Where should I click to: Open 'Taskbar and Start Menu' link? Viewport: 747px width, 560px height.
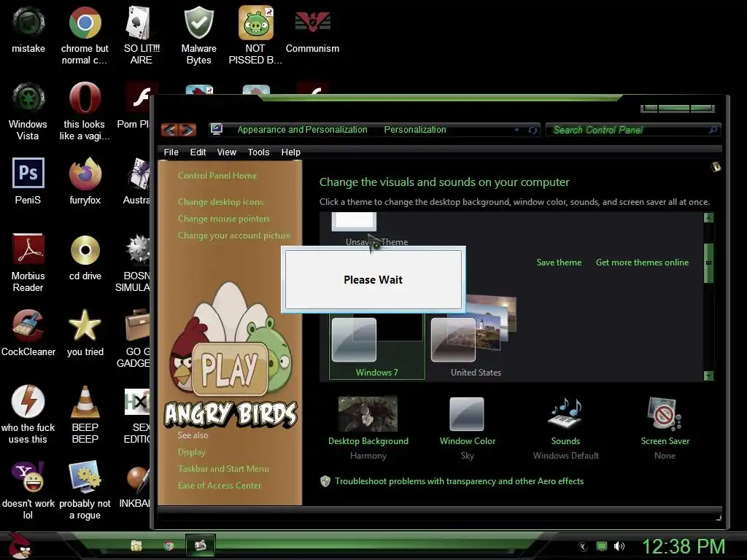click(x=223, y=469)
